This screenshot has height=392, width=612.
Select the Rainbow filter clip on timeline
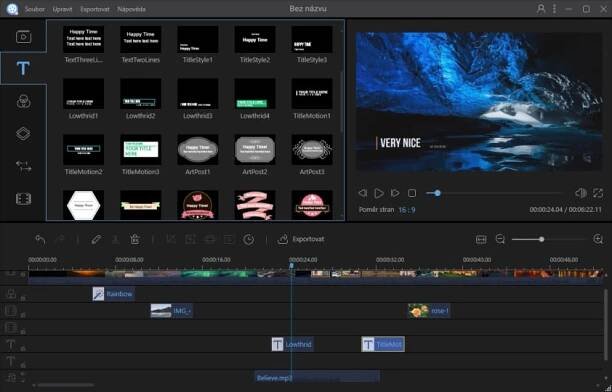click(x=113, y=294)
